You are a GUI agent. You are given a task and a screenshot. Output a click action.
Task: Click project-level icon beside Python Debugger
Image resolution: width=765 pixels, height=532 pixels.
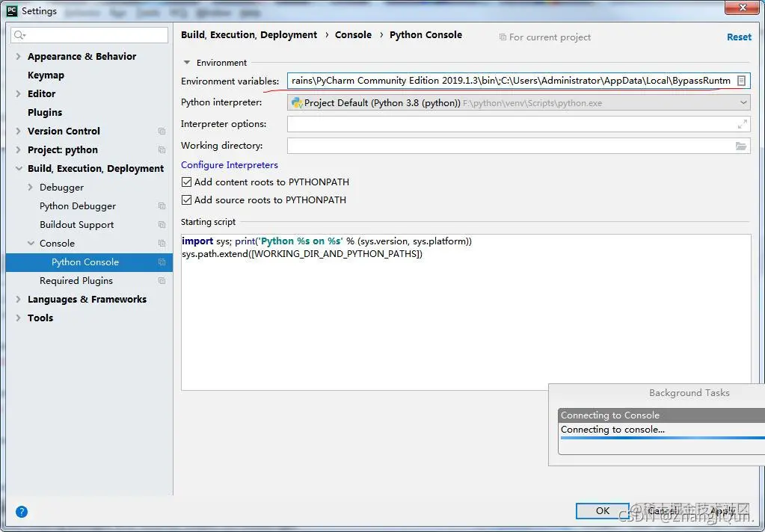pos(162,205)
